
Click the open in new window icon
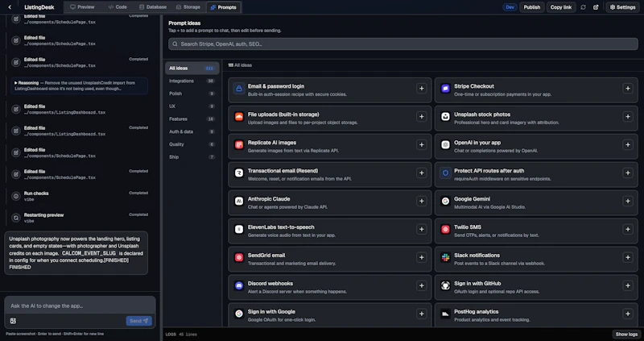(596, 7)
